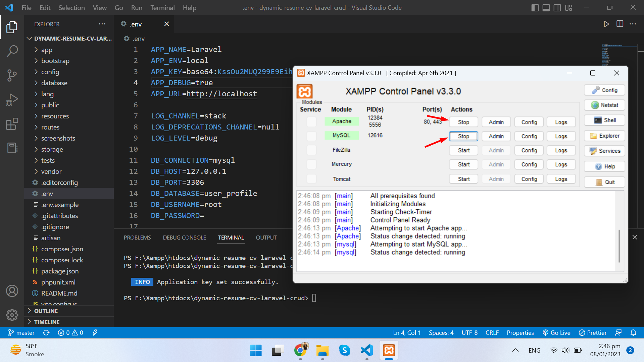Open the Extensions view
The image size is (644, 362).
click(12, 124)
